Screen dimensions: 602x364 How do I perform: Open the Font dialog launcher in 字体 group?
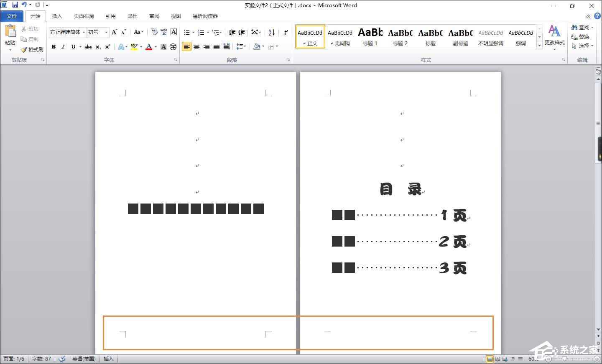176,60
